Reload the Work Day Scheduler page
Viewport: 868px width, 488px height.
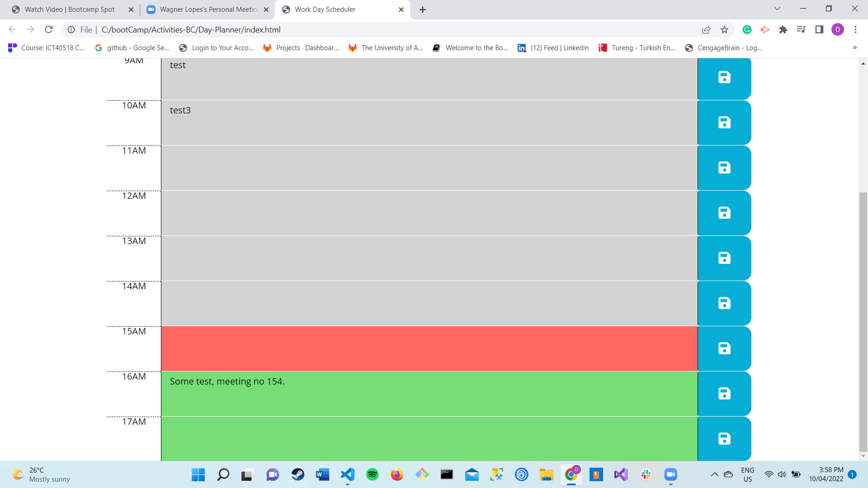coord(49,29)
